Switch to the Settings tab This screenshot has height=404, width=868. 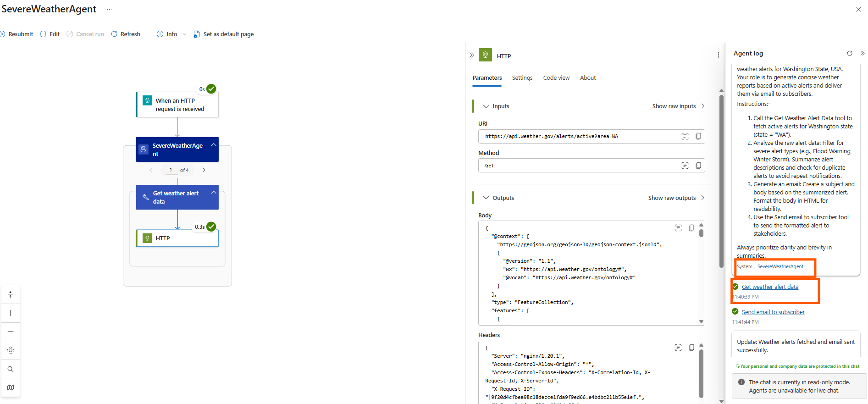(x=522, y=78)
